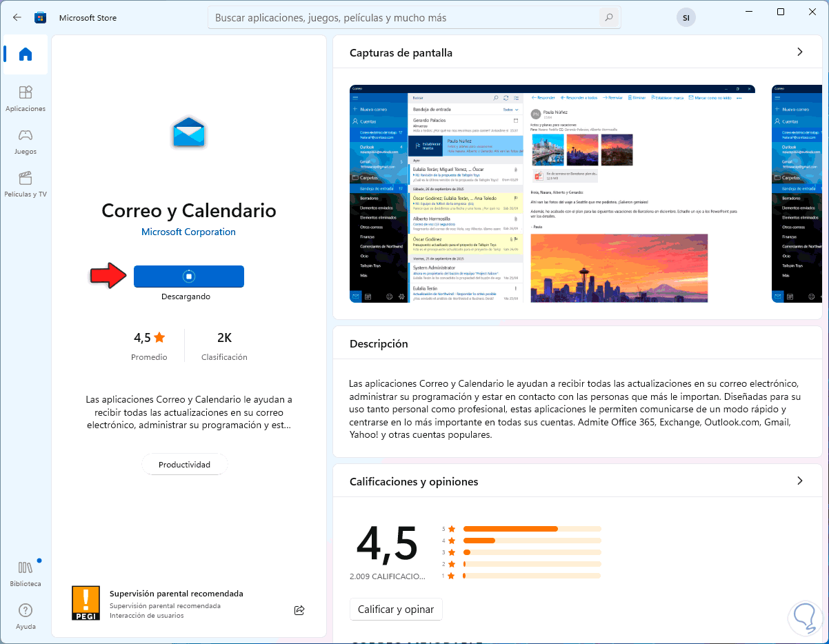Open Ayuda in sidebar
Image resolution: width=829 pixels, height=644 pixels.
click(26, 616)
